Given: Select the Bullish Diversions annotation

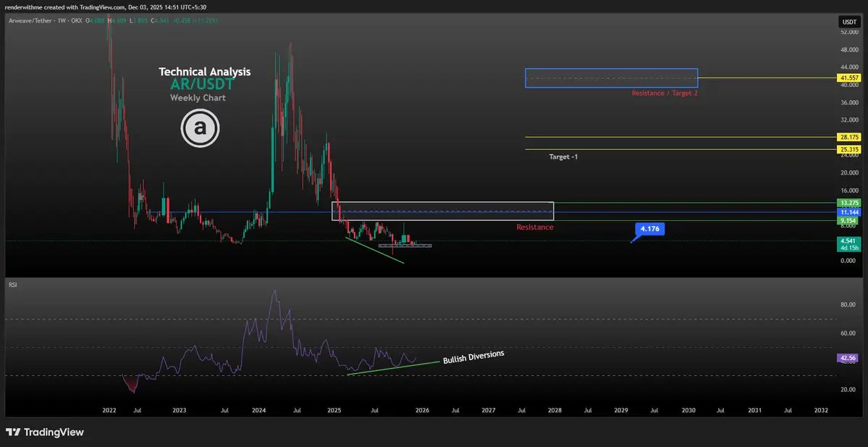Looking at the screenshot, I should 474,356.
